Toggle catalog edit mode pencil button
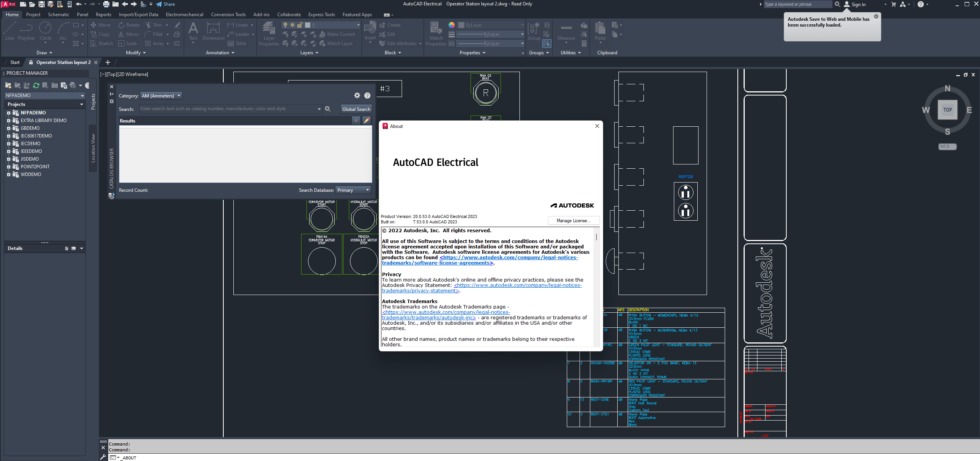980x461 pixels. click(367, 121)
